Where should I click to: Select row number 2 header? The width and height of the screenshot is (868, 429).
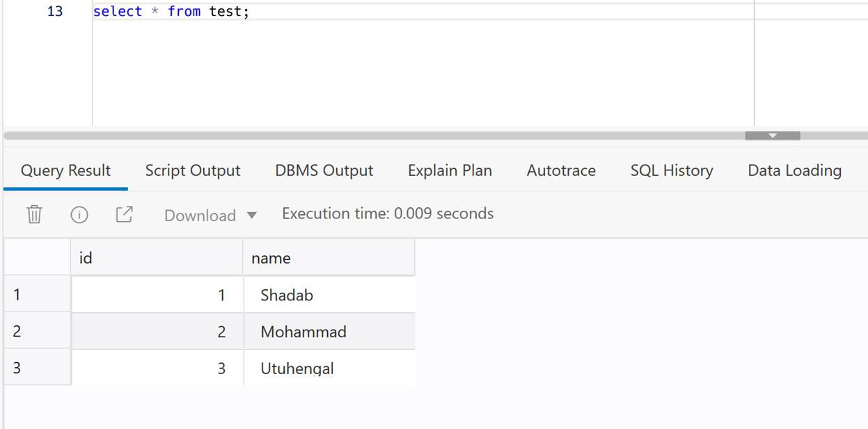36,332
